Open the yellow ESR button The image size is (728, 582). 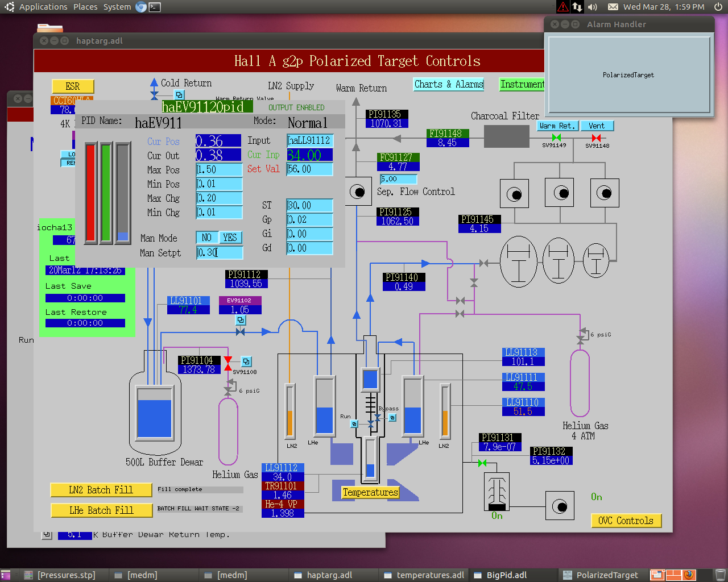pos(73,86)
